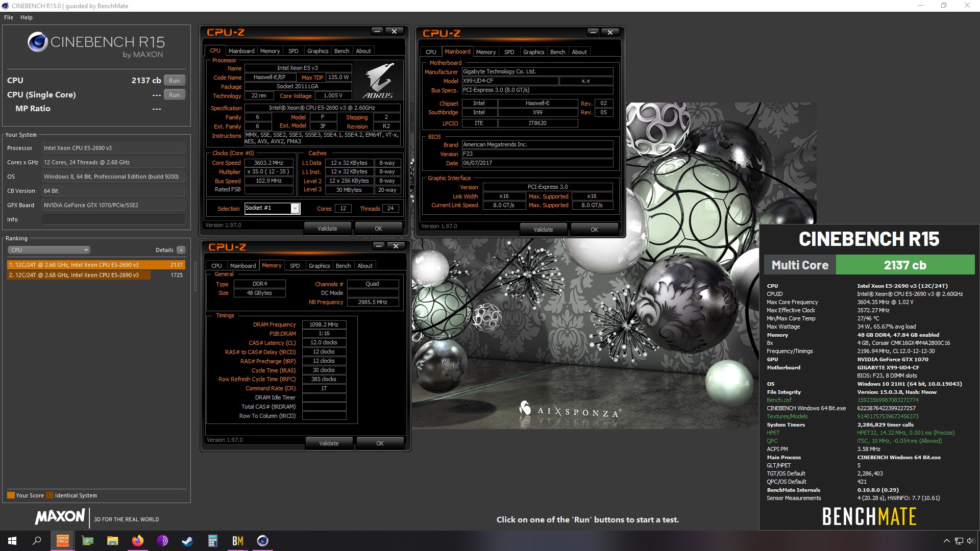Click the GFX Board field value
The height and width of the screenshot is (551, 980).
click(113, 205)
